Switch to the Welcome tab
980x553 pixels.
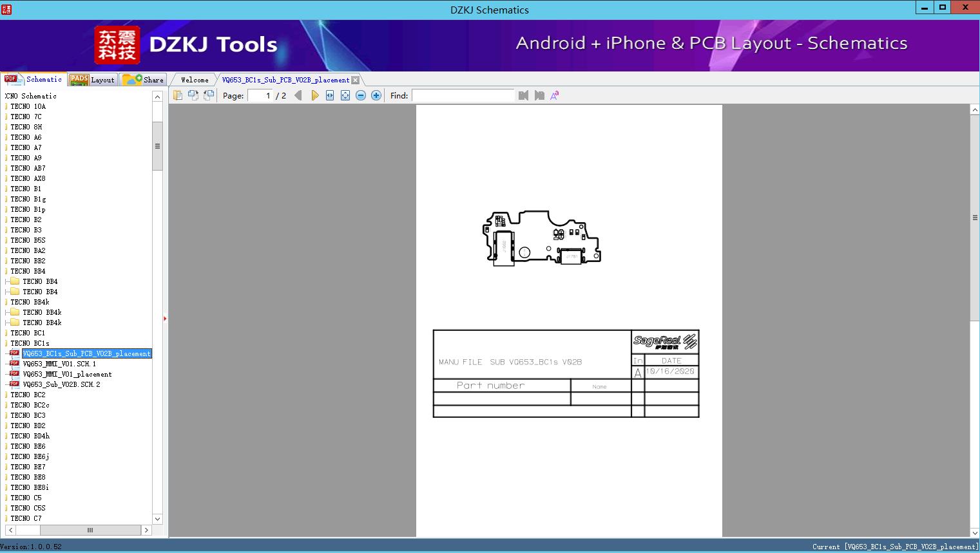coord(195,80)
